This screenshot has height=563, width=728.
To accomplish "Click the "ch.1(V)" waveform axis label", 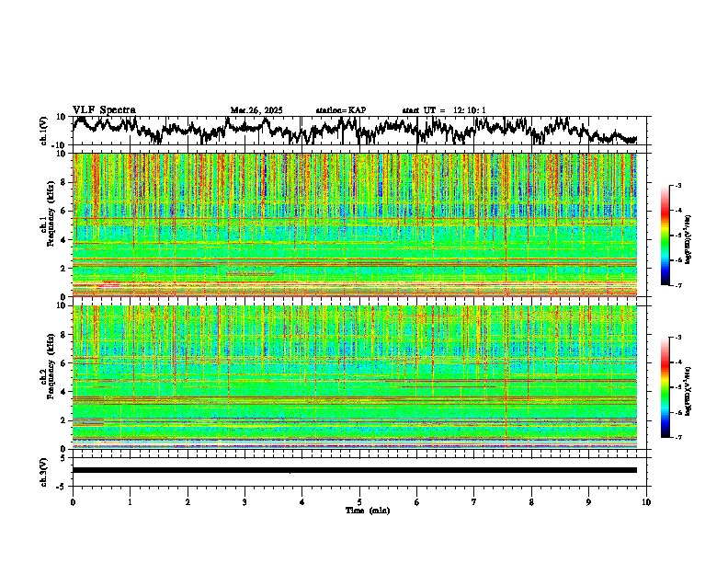I will [x=44, y=131].
